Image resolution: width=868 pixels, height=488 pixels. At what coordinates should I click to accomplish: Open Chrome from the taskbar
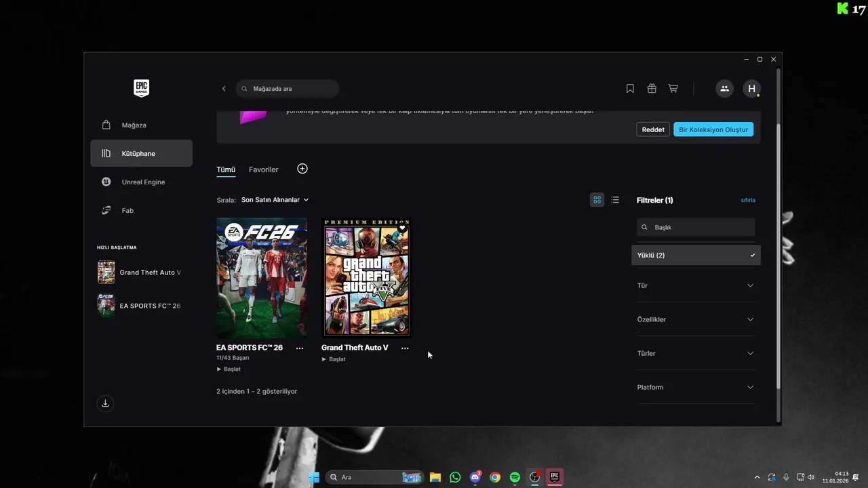tap(495, 477)
